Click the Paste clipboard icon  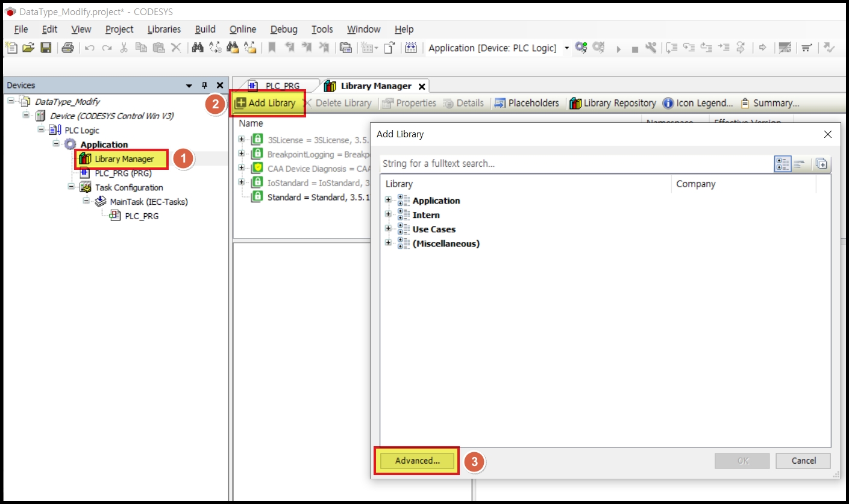(158, 48)
